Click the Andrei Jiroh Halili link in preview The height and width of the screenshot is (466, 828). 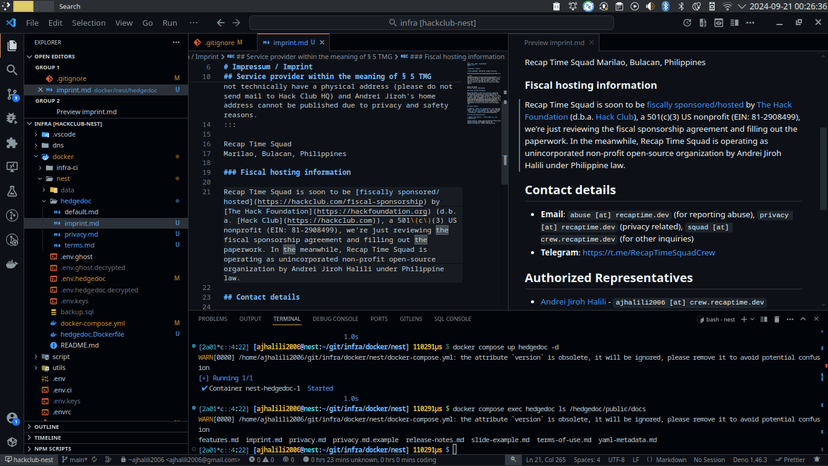pyautogui.click(x=574, y=302)
